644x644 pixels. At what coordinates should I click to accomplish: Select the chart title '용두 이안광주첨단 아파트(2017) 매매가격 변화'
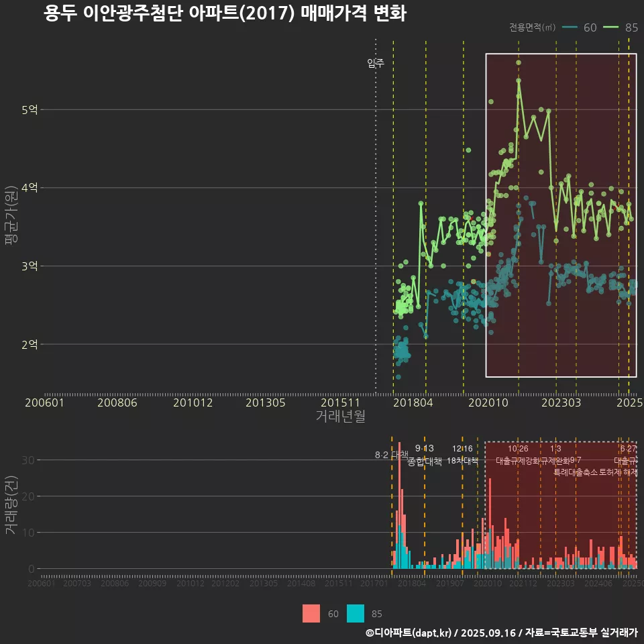[x=225, y=13]
